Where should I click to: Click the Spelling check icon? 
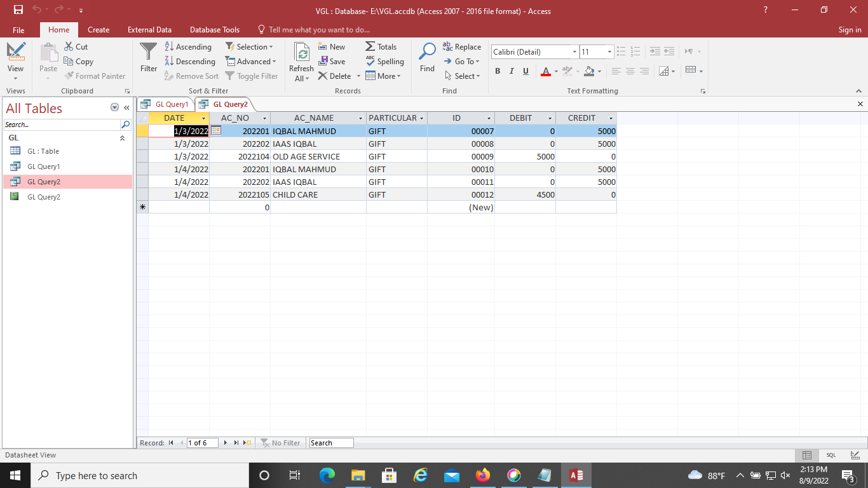point(370,61)
